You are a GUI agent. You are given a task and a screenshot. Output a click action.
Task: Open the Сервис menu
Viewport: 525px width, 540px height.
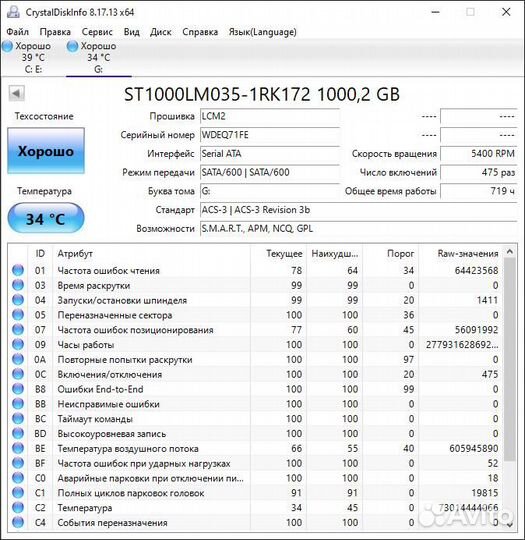click(x=97, y=32)
